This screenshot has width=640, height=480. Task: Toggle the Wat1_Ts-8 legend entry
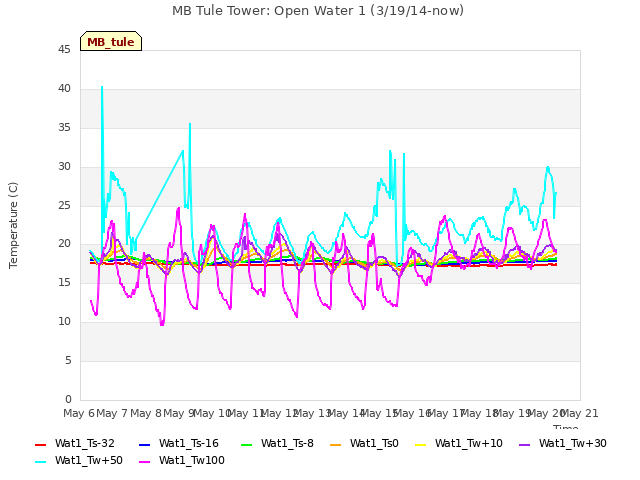click(277, 443)
